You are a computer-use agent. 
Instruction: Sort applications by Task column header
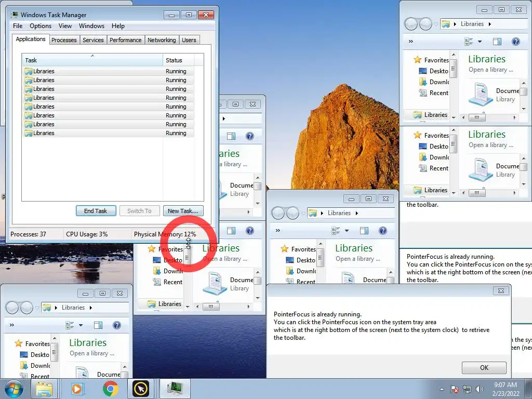tap(92, 60)
